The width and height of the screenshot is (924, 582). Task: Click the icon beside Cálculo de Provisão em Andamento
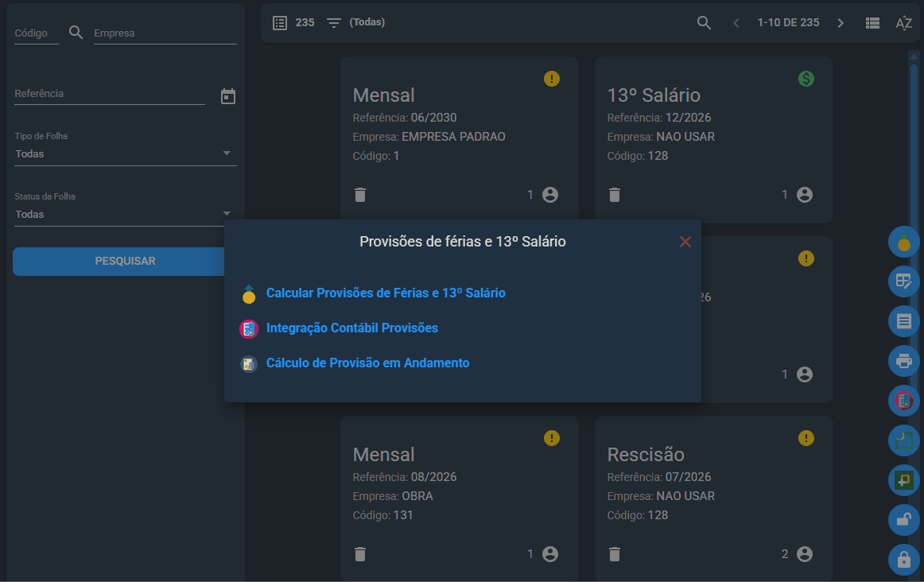[249, 364]
